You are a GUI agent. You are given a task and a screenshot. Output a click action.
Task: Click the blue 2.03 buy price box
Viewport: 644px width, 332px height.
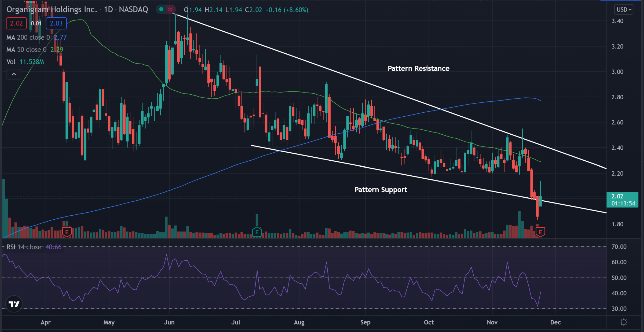[56, 23]
